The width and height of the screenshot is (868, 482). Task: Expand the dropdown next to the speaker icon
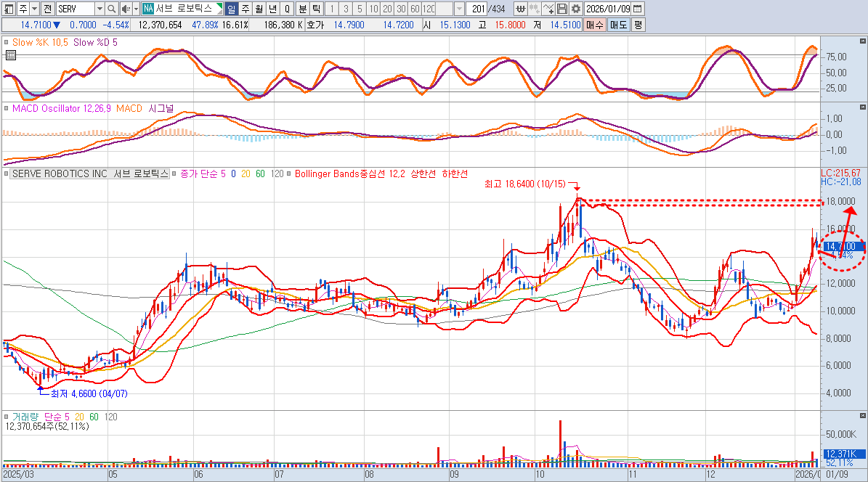click(134, 9)
